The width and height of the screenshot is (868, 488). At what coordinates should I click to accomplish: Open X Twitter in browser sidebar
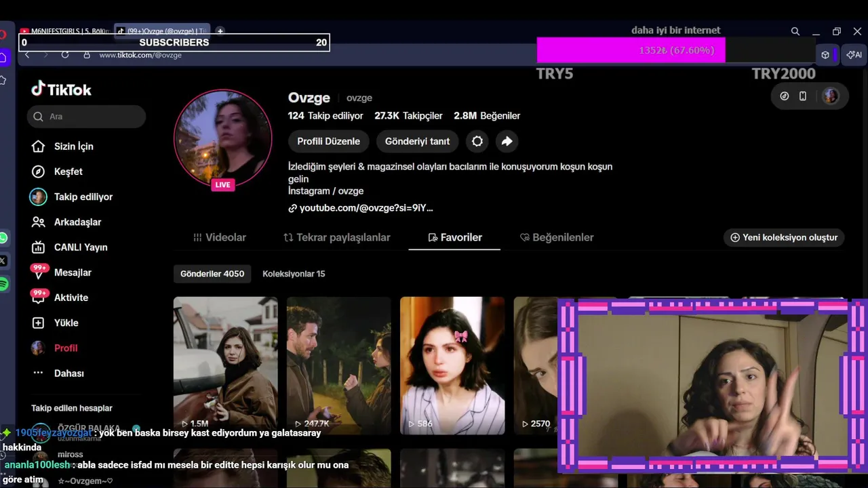click(x=3, y=261)
